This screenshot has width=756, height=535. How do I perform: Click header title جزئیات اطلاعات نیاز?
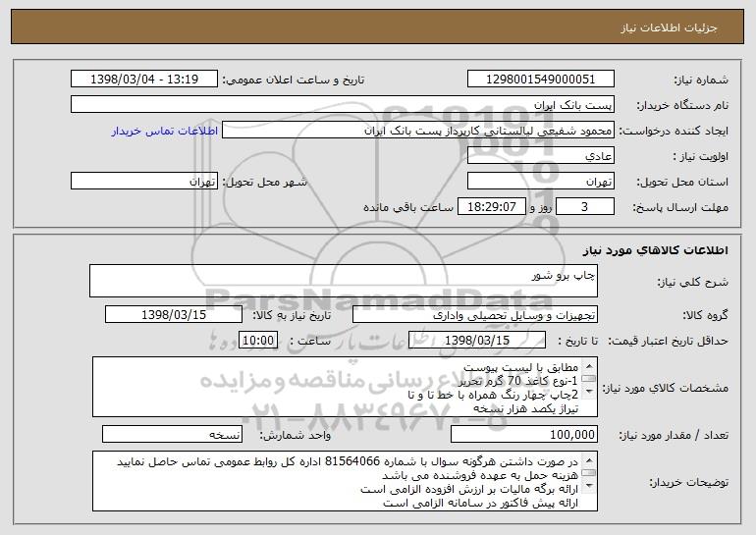[669, 27]
